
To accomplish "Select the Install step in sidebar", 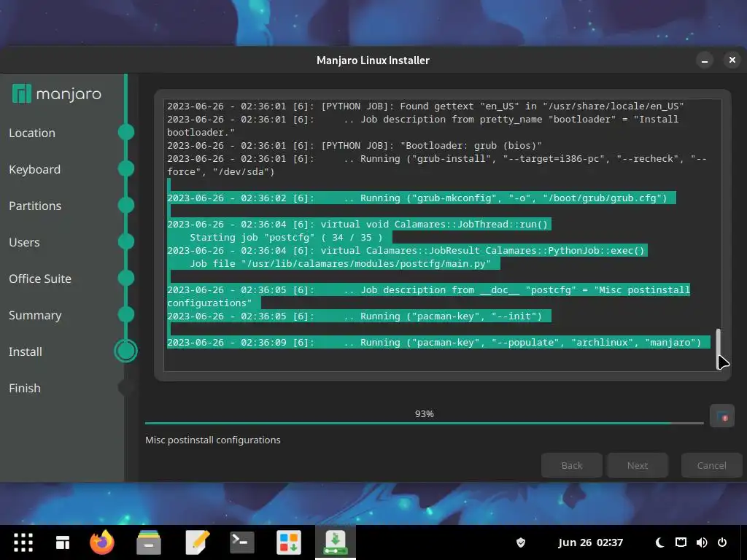I will point(26,351).
